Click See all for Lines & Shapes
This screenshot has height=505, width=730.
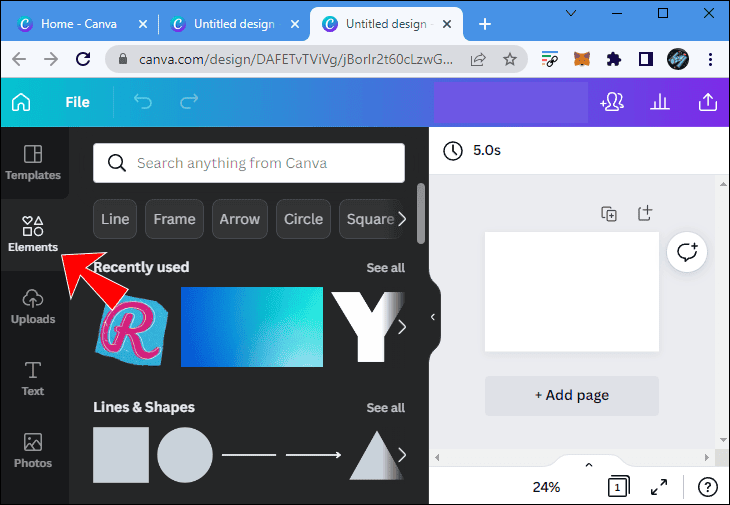(385, 408)
